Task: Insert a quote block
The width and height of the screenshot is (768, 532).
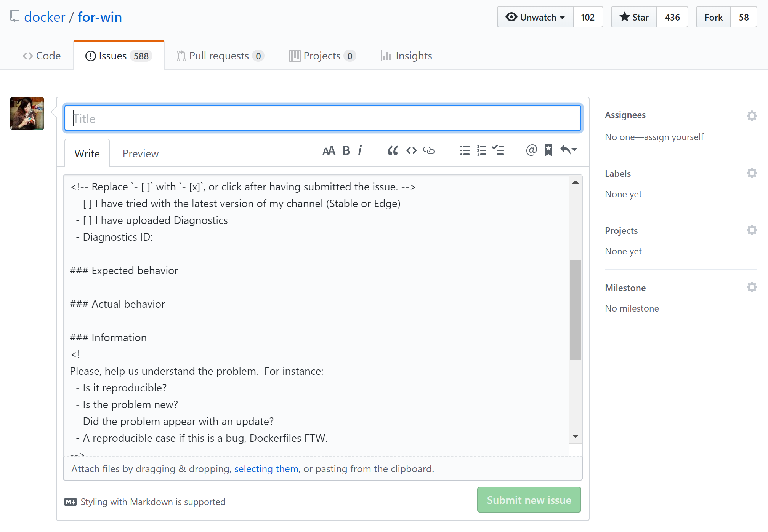Action: [x=393, y=151]
